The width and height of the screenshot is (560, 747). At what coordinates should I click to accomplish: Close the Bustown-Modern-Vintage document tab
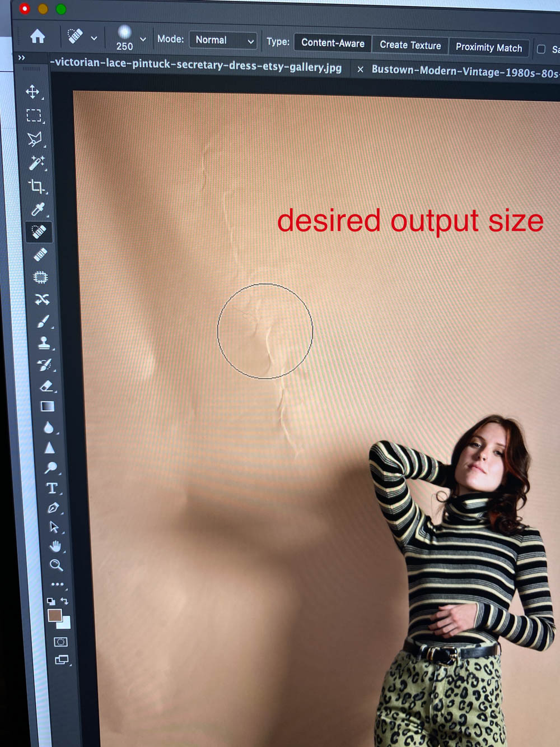(x=360, y=69)
